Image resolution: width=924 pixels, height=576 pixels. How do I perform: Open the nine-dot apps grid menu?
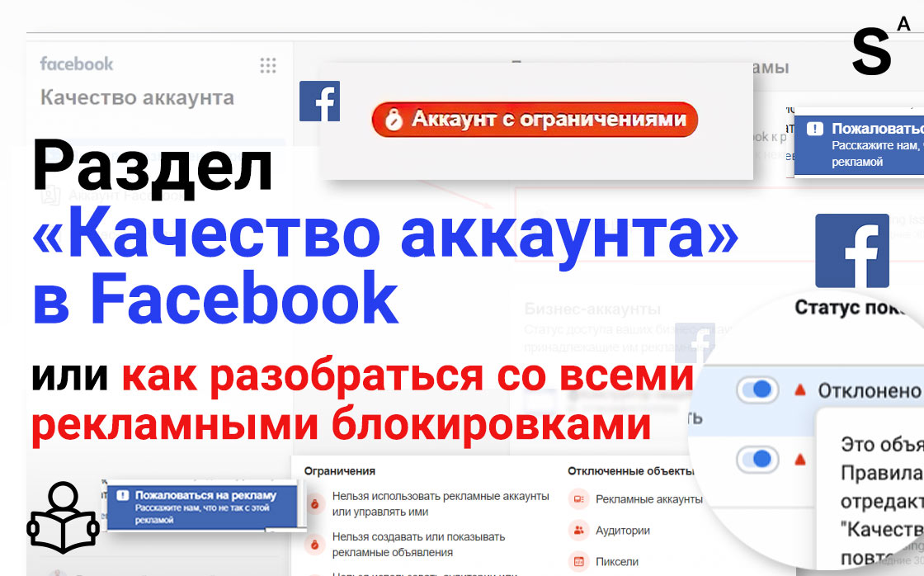point(268,65)
